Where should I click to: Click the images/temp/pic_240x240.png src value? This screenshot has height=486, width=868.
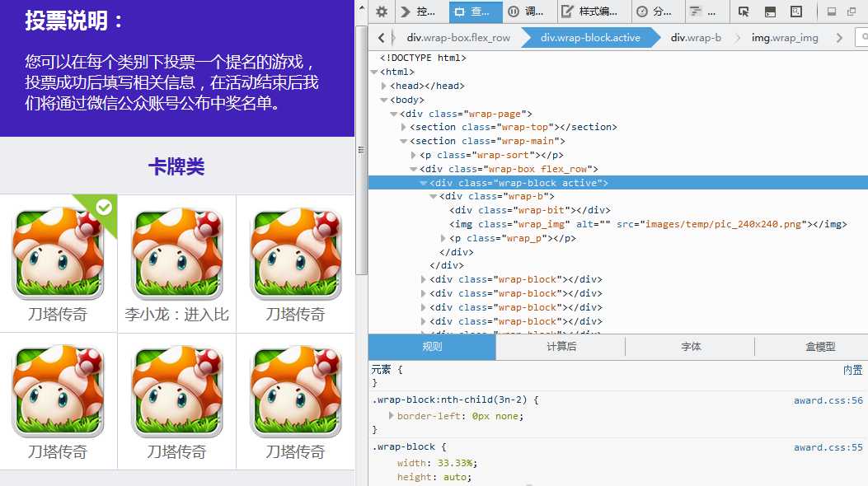click(x=723, y=224)
